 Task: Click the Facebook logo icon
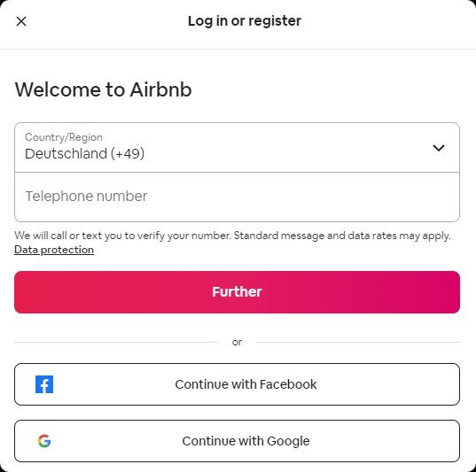coord(44,384)
